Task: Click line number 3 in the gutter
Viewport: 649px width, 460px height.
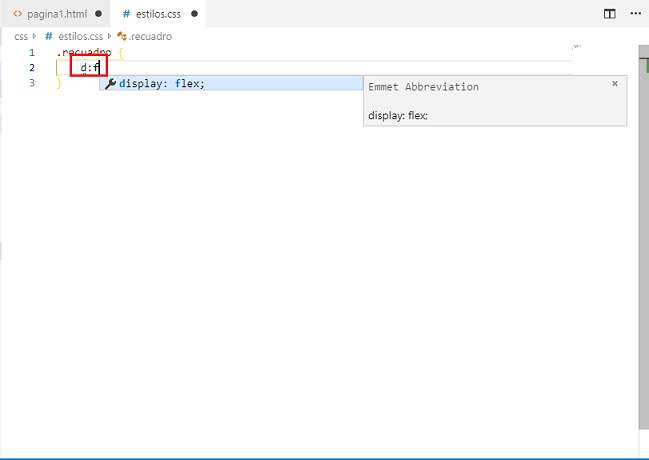Action: (32, 83)
